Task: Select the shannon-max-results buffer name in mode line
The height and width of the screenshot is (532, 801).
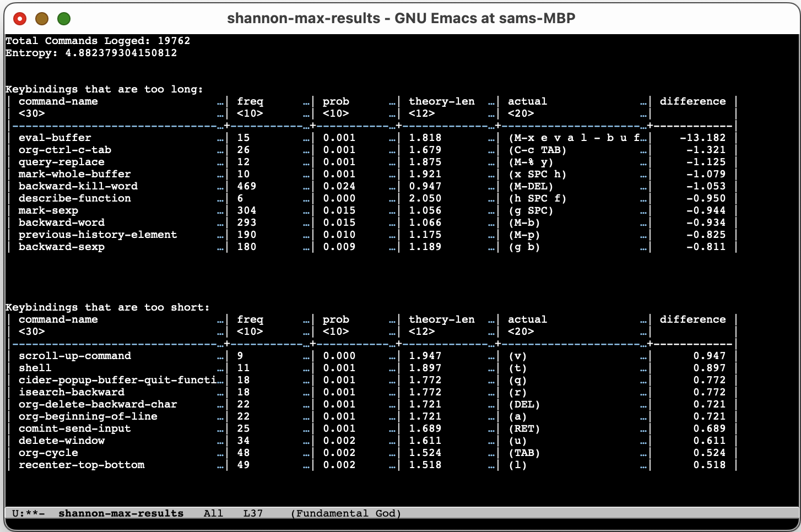Action: pyautogui.click(x=121, y=513)
